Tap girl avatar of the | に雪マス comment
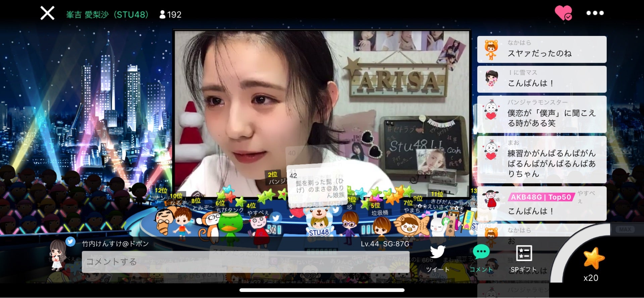Image resolution: width=644 pixels, height=298 pixels. point(491,79)
